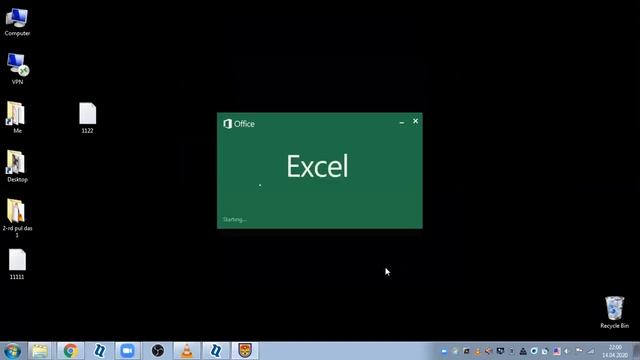Select the Desktop folder shortcut

tap(17, 166)
